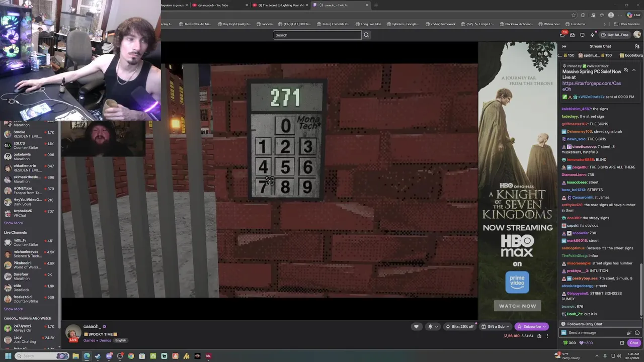Click the purple Subscribe button
Image resolution: width=644 pixels, height=362 pixels.
click(x=532, y=326)
